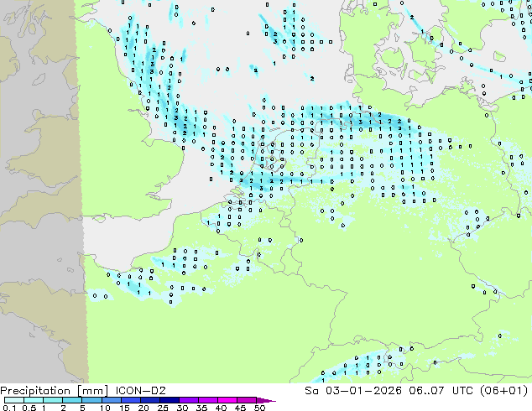The image size is (532, 411).
Task: Click legend scale label '35'
Action: point(202,408)
